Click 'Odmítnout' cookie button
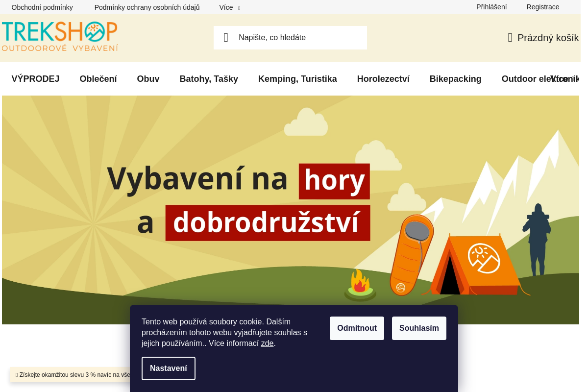The image size is (588, 392). (x=357, y=328)
